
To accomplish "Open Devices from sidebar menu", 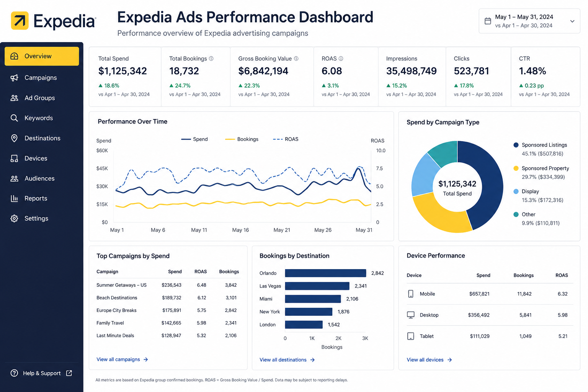I will pos(42,158).
